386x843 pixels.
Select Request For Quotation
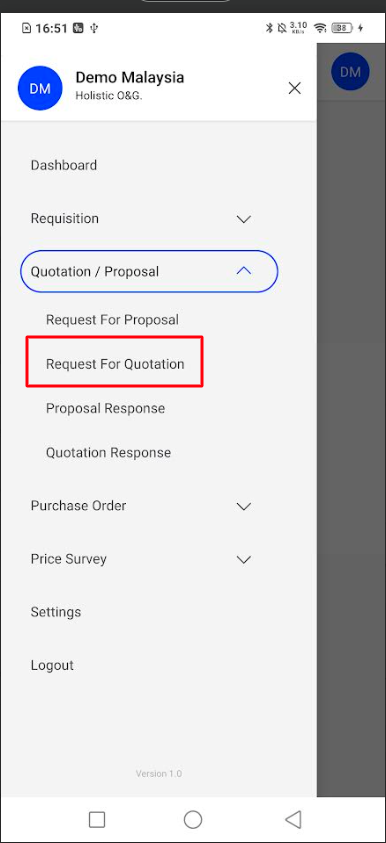pyautogui.click(x=115, y=364)
